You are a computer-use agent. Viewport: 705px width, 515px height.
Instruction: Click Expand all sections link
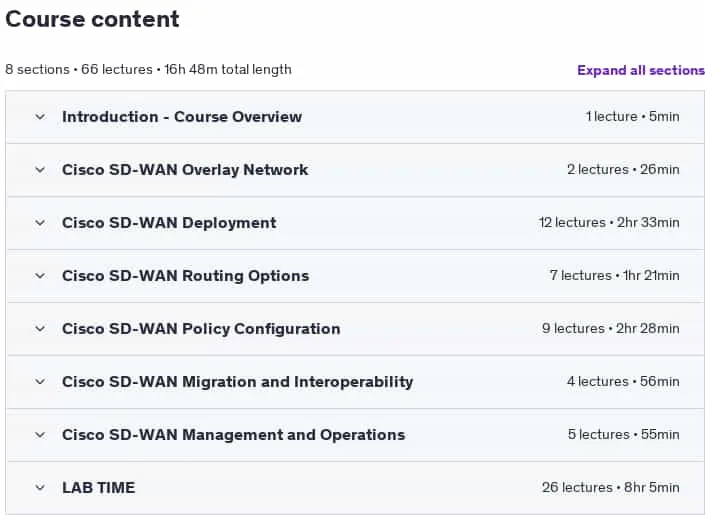point(641,70)
